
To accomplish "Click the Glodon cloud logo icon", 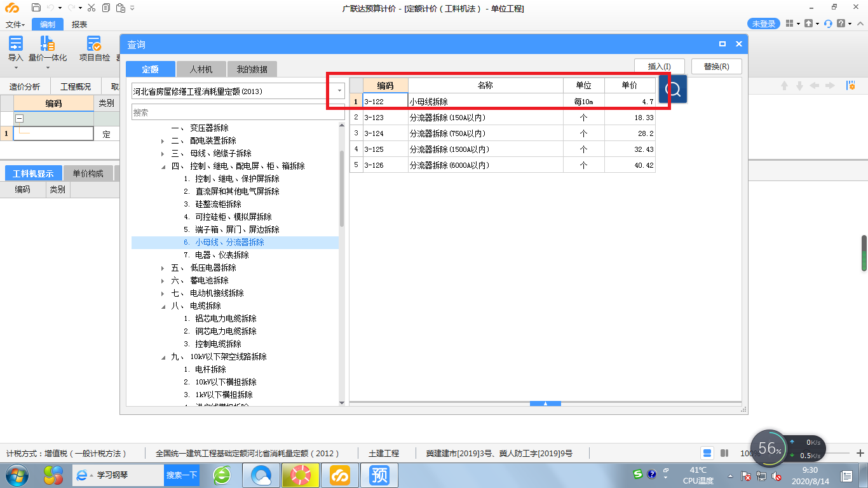I will pyautogui.click(x=12, y=8).
